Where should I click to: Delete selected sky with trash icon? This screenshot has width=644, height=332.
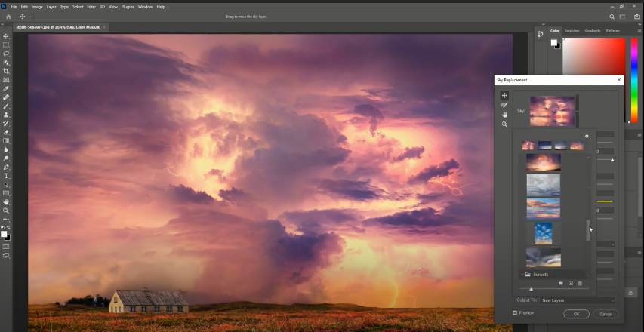(580, 283)
